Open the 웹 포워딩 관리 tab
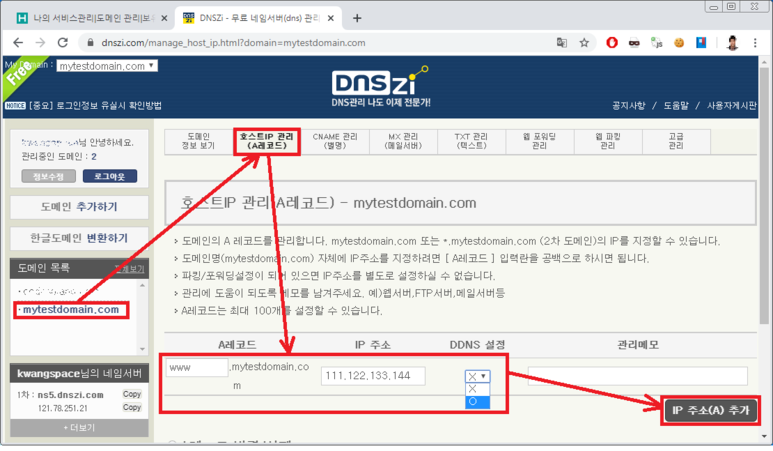The width and height of the screenshot is (773, 451). coord(539,141)
